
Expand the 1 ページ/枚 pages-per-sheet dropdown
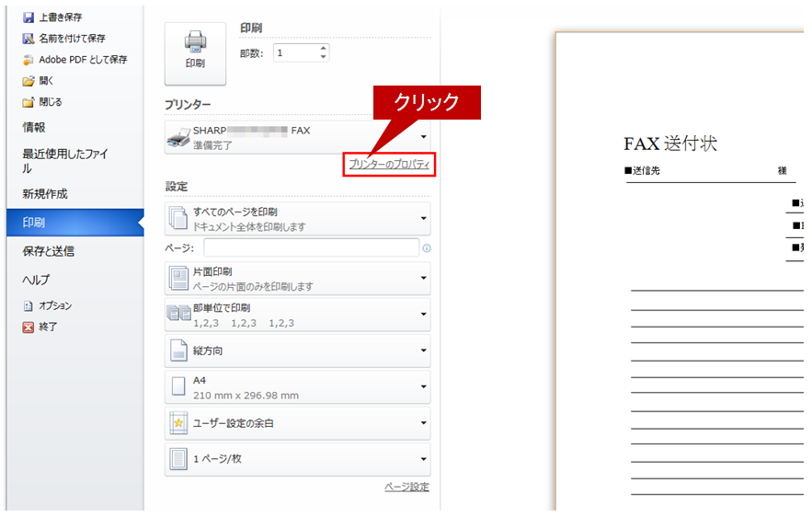[424, 459]
